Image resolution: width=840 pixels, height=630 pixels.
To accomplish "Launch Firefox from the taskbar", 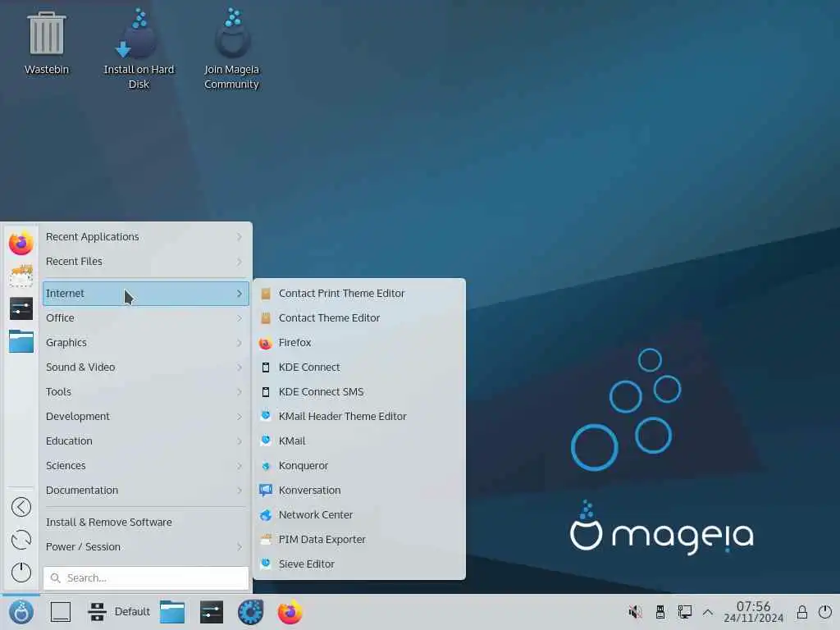I will click(290, 612).
